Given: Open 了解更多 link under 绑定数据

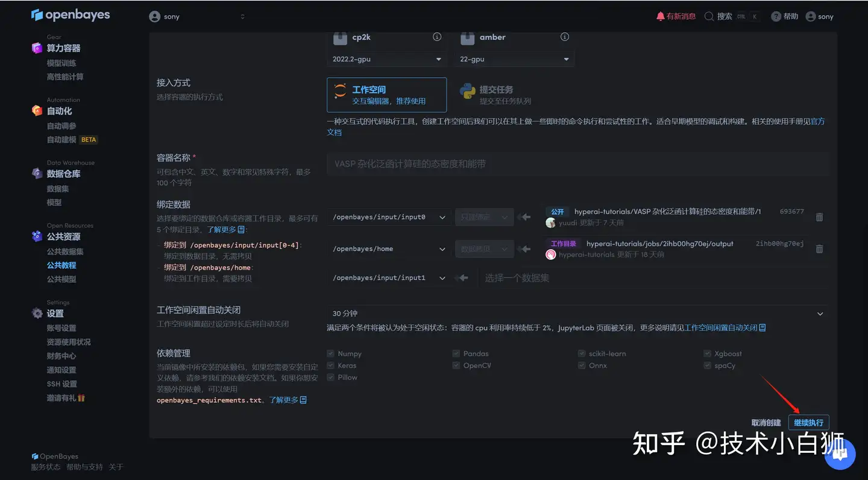Looking at the screenshot, I should [226, 230].
